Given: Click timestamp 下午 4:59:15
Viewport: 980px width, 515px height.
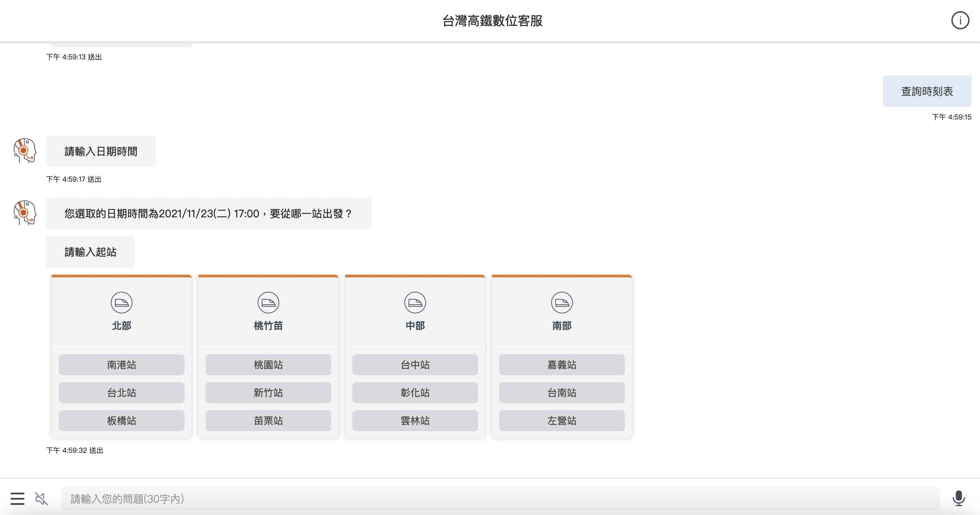Looking at the screenshot, I should 951,117.
